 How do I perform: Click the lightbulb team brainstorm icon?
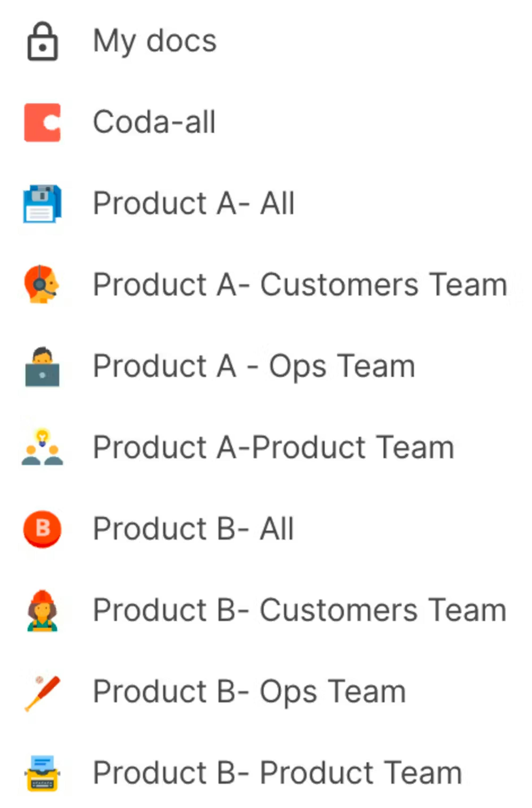[x=42, y=446]
